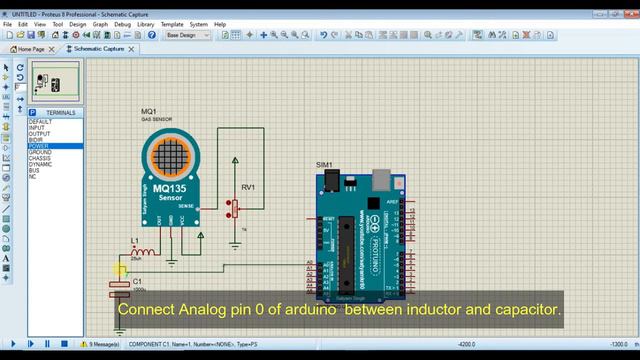Pause the simulation
The height and width of the screenshot is (360, 640).
click(x=47, y=344)
